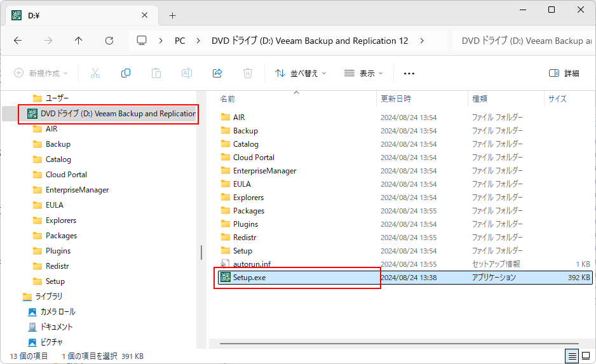This screenshot has height=364, width=596.
Task: Open the three-dot more options menu
Action: point(409,73)
